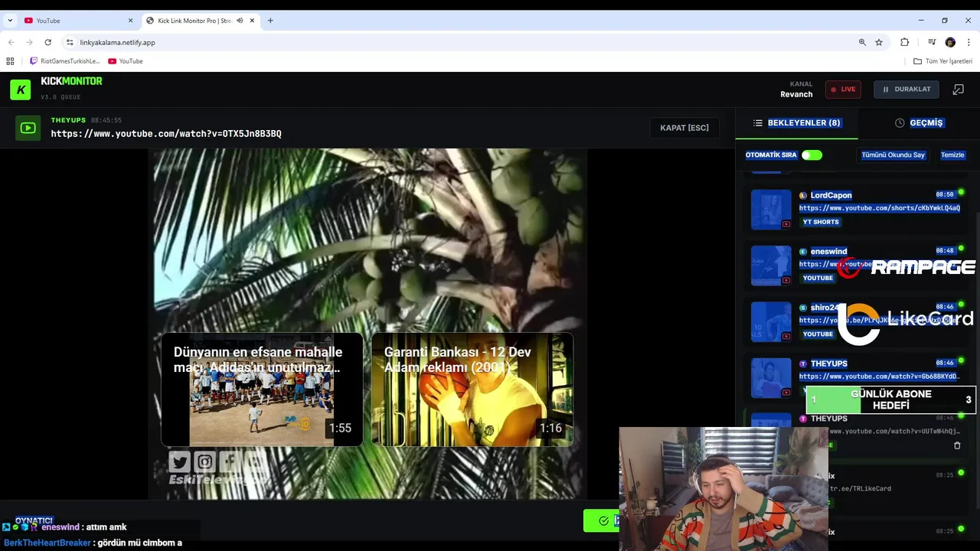The image size is (980, 551).
Task: Play the suggested Garanti Bankası 12 Dev Adam video
Action: coord(472,389)
